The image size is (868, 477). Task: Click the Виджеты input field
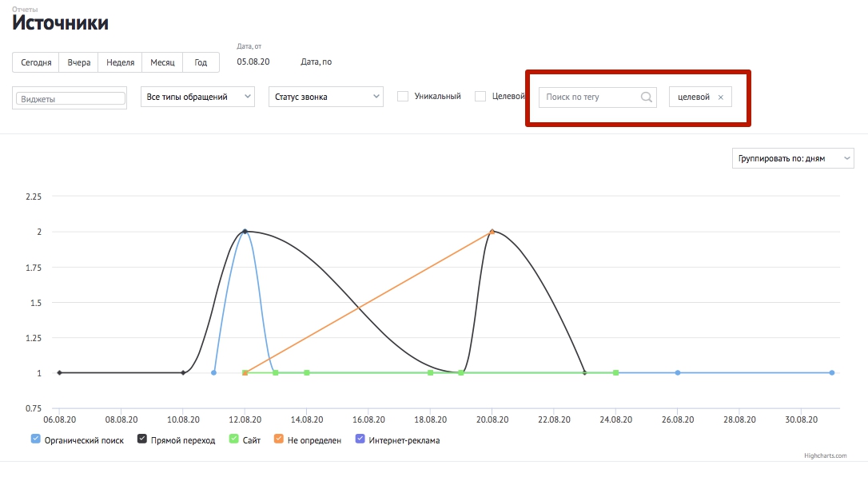tap(70, 98)
